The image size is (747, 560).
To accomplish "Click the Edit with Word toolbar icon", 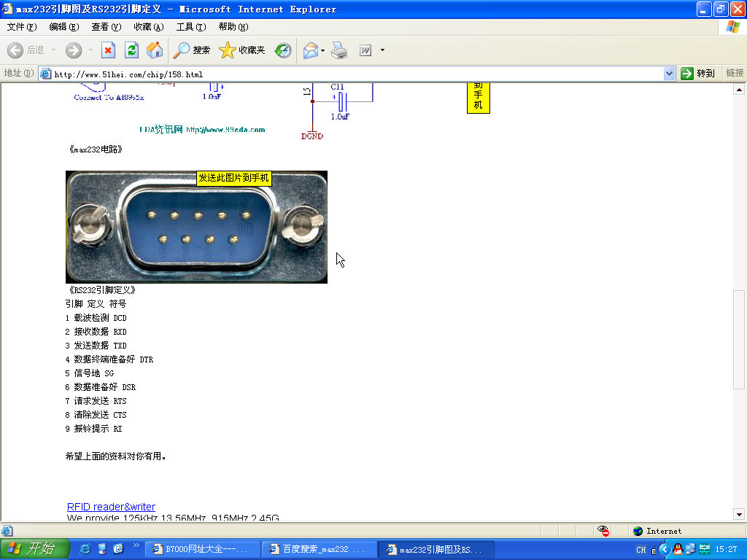I will 365,50.
